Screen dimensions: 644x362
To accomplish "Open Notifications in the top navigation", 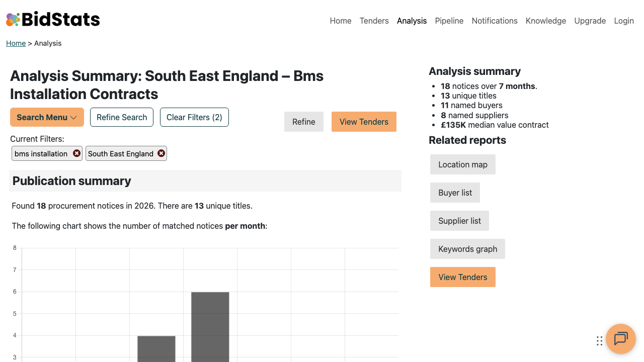I will click(x=494, y=21).
